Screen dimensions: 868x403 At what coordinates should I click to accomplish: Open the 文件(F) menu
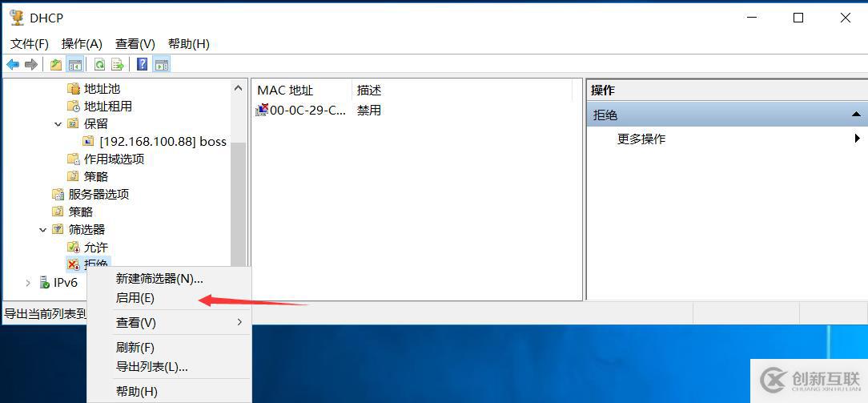click(x=30, y=44)
